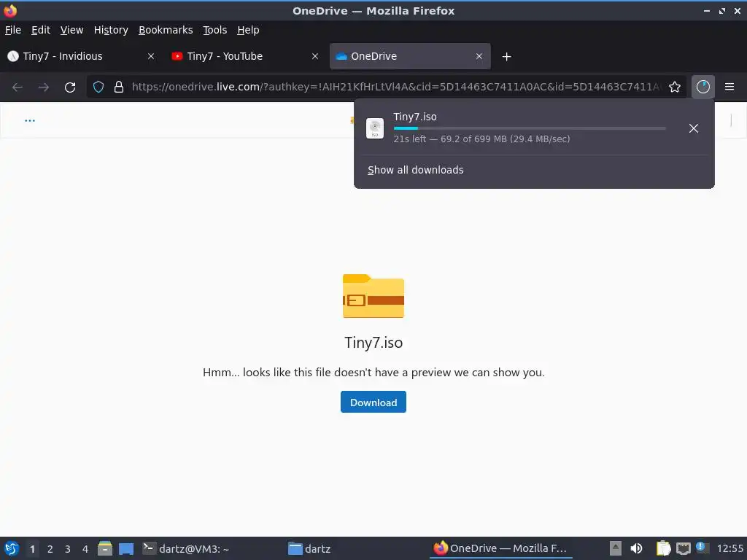This screenshot has height=560, width=747.
Task: Click the Firefox logo in title bar
Action: (10, 10)
